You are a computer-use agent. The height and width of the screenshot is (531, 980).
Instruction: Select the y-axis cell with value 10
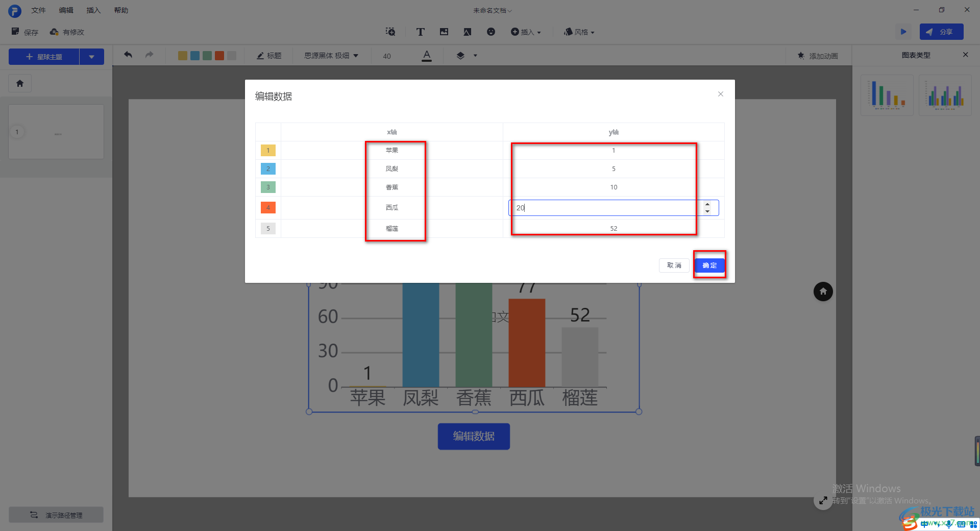(x=614, y=187)
